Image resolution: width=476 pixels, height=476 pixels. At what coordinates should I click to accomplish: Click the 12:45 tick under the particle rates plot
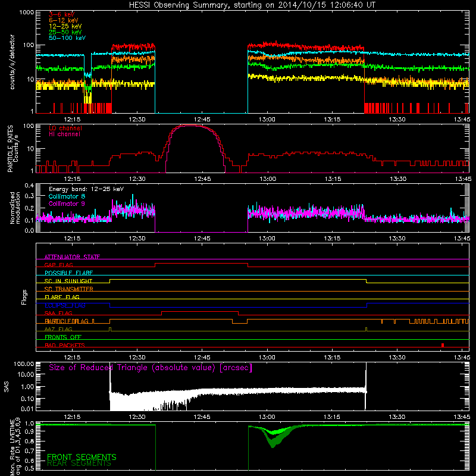point(202,179)
